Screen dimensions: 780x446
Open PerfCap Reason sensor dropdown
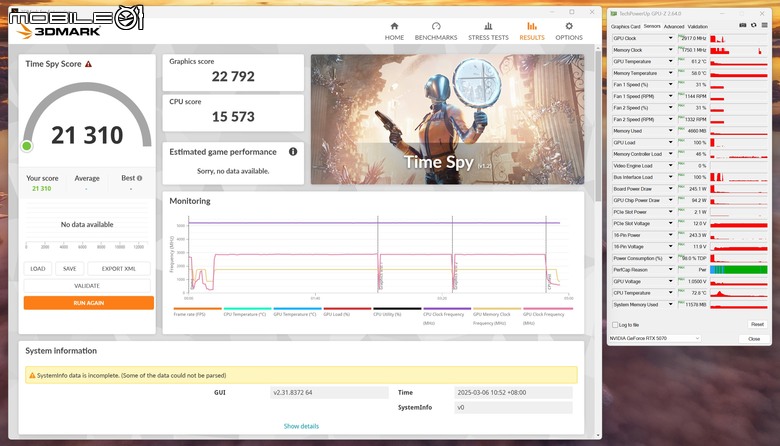coord(670,270)
